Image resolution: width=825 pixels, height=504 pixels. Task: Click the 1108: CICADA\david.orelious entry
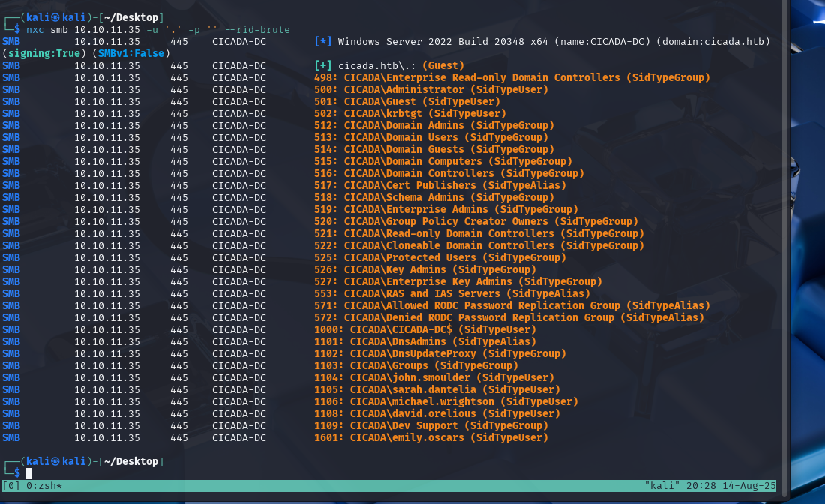[x=437, y=413]
